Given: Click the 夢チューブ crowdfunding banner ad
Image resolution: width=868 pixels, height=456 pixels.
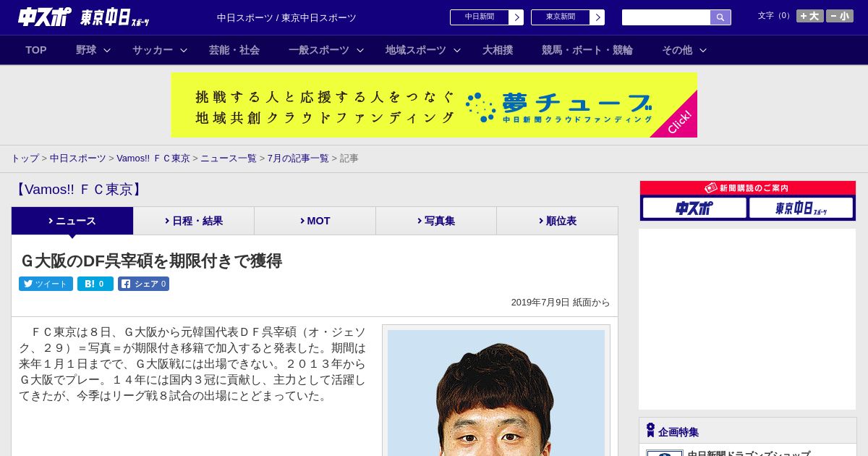Looking at the screenshot, I should coord(434,105).
